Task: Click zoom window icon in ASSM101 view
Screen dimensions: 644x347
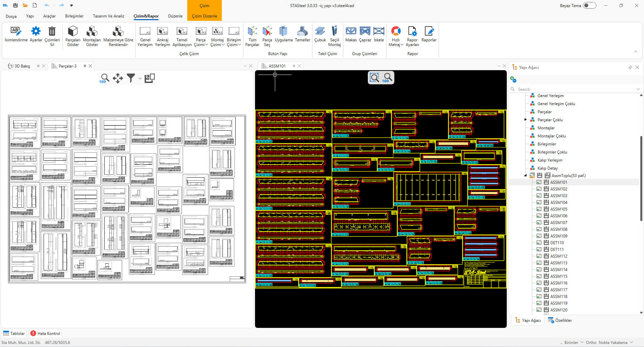Action: pyautogui.click(x=374, y=78)
